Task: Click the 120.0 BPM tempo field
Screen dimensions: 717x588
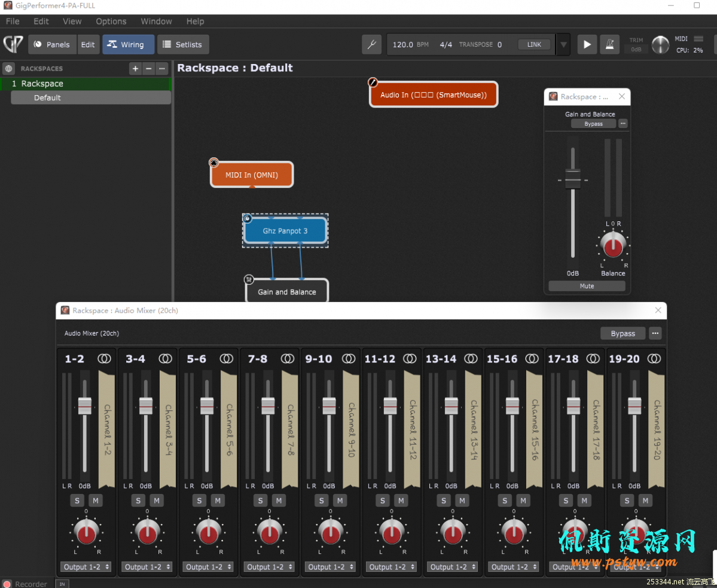Action: tap(410, 44)
